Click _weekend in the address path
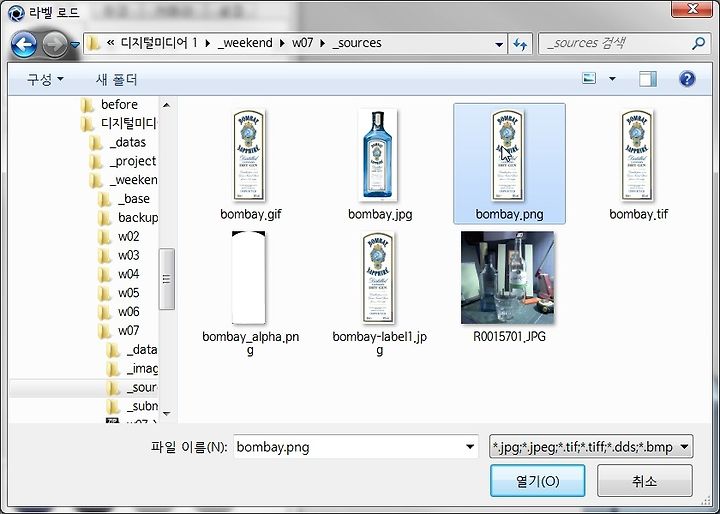Viewport: 720px width, 514px height. (x=245, y=43)
